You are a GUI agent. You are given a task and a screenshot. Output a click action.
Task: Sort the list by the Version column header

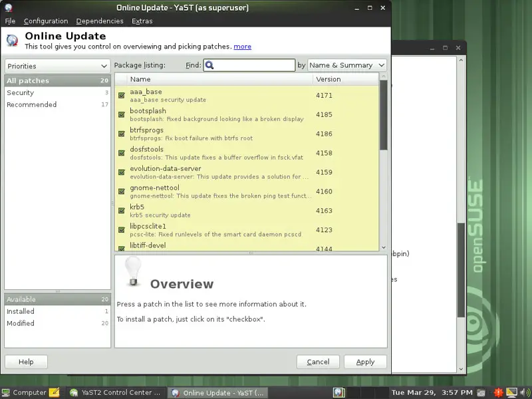tap(345, 79)
